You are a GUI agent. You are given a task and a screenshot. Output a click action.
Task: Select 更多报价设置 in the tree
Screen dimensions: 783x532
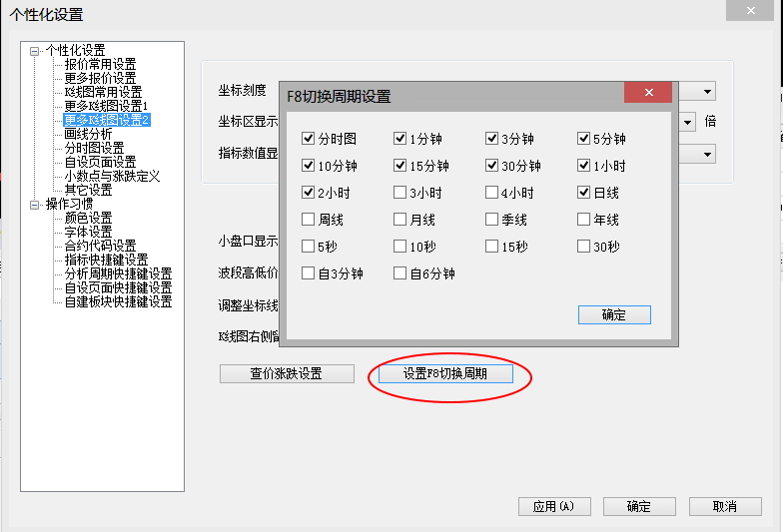point(100,78)
